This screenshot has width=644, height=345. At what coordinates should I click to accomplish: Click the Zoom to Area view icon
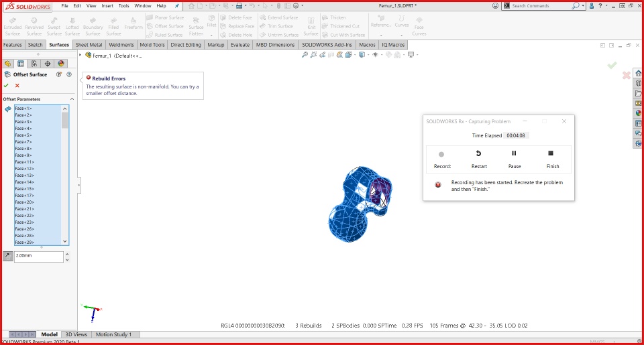tap(313, 54)
